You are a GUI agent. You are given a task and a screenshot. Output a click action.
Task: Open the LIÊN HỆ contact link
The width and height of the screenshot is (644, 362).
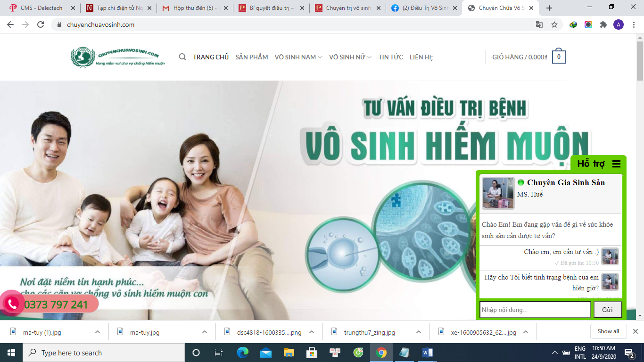coord(421,57)
